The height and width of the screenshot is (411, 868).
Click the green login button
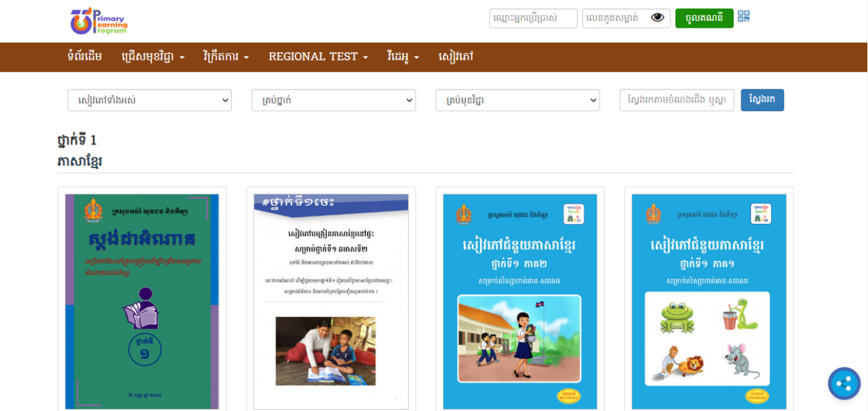tap(704, 18)
